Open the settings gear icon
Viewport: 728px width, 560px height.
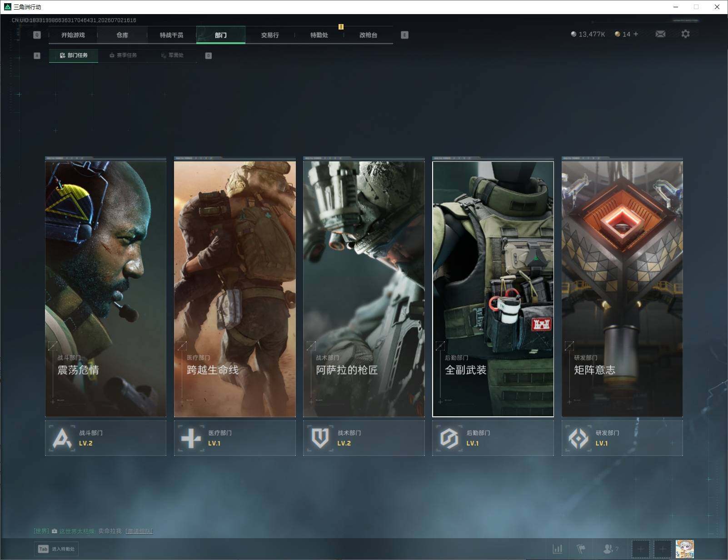click(685, 34)
